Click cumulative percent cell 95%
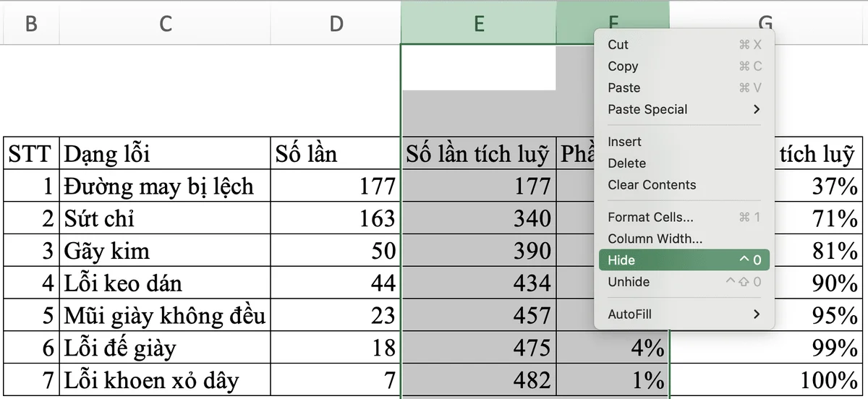 (x=817, y=315)
